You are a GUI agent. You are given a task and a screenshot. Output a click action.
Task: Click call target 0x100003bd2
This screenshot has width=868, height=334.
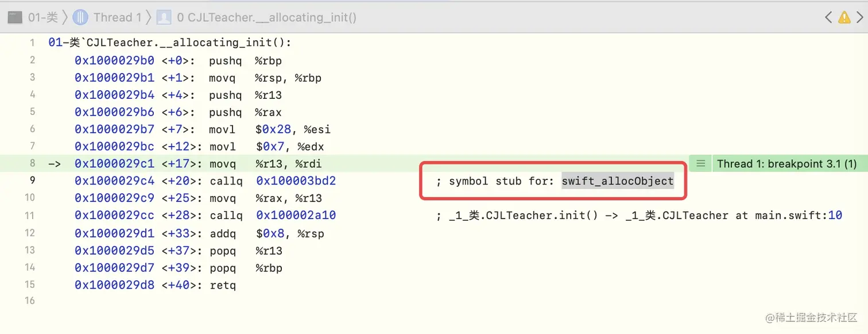296,181
